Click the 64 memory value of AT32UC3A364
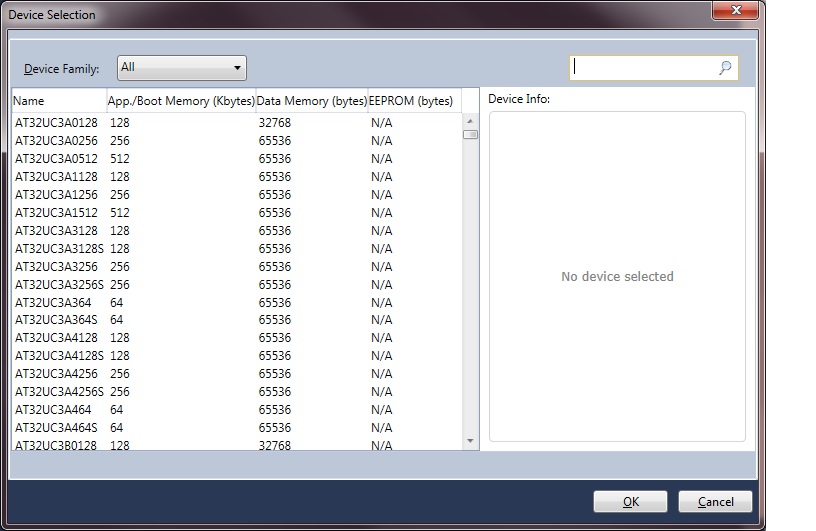The image size is (816, 531). click(117, 302)
